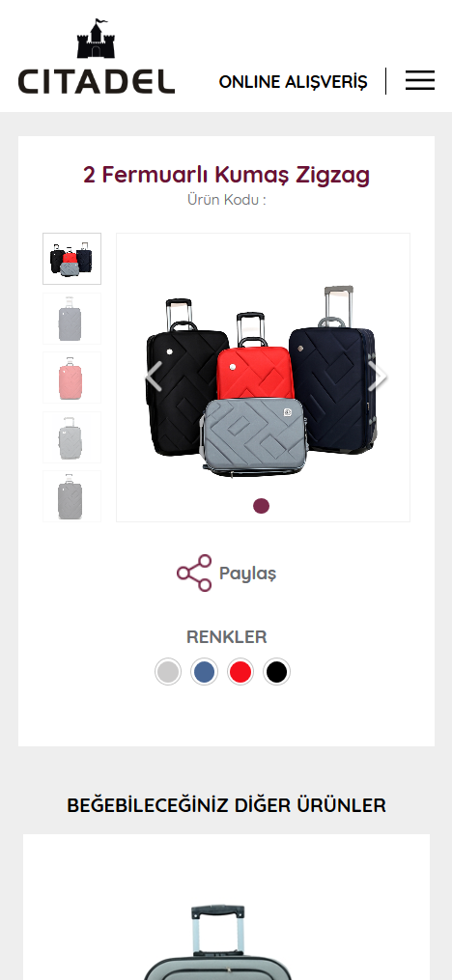The width and height of the screenshot is (452, 980).
Task: Select the last gray suitcase thumbnail
Action: [71, 496]
